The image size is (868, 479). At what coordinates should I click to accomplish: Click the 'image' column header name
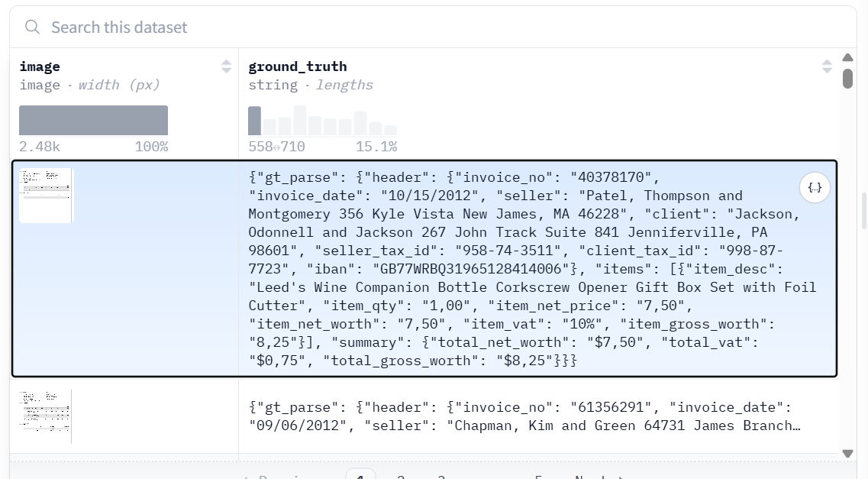click(x=40, y=66)
